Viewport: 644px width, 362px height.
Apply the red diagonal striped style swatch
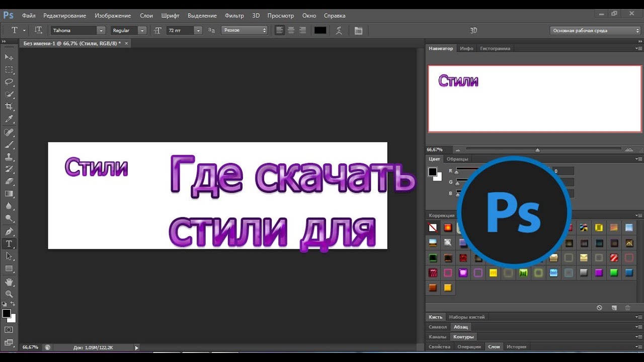pos(614,258)
